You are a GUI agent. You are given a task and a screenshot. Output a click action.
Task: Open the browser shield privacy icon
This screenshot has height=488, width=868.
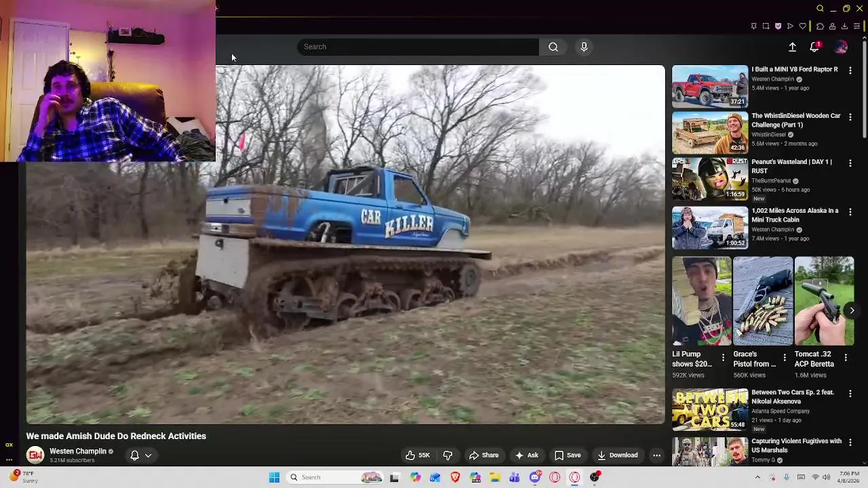point(778,26)
